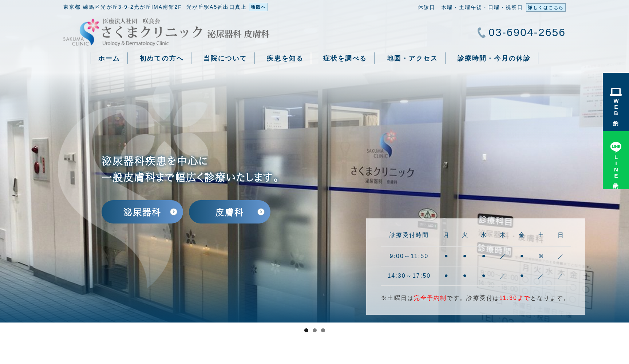This screenshot has width=629, height=364.
Task: Click the laptop icon on the WEB予約 banner
Action: point(616,91)
